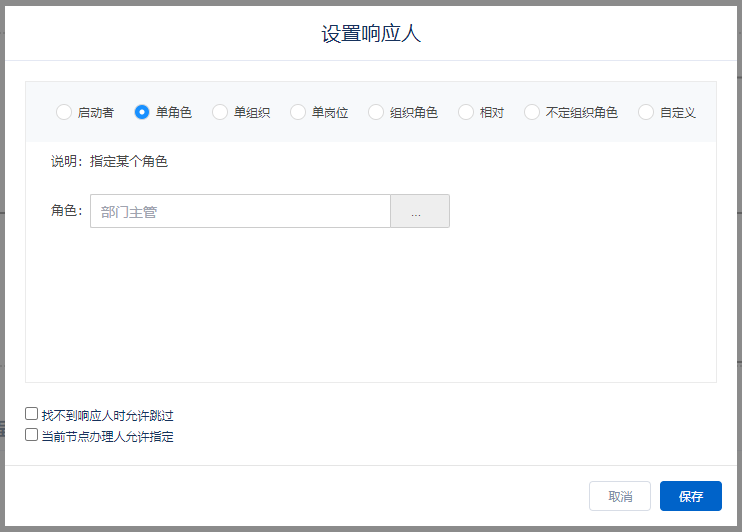Switch responder type to 组织角色
Viewport: 742px width, 532px height.
376,112
